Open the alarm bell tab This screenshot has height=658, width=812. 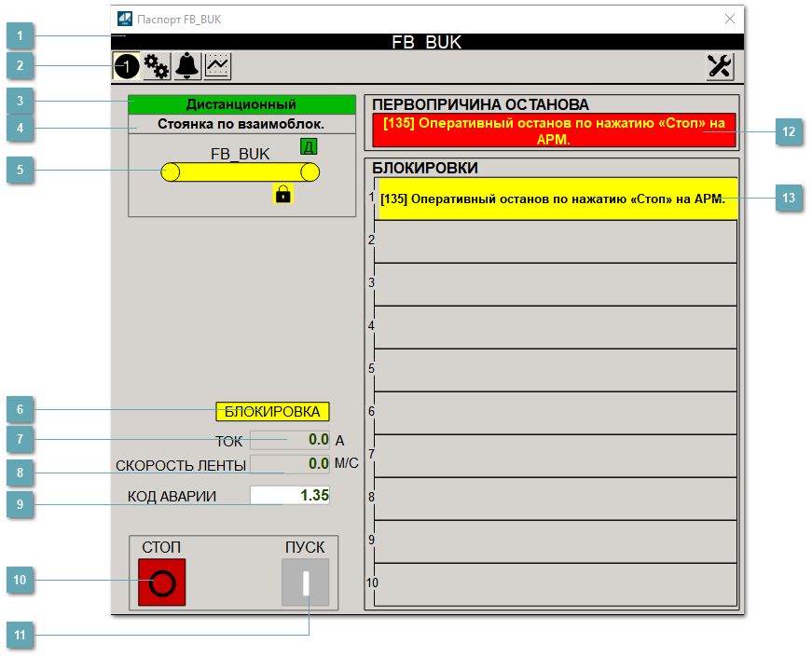187,66
